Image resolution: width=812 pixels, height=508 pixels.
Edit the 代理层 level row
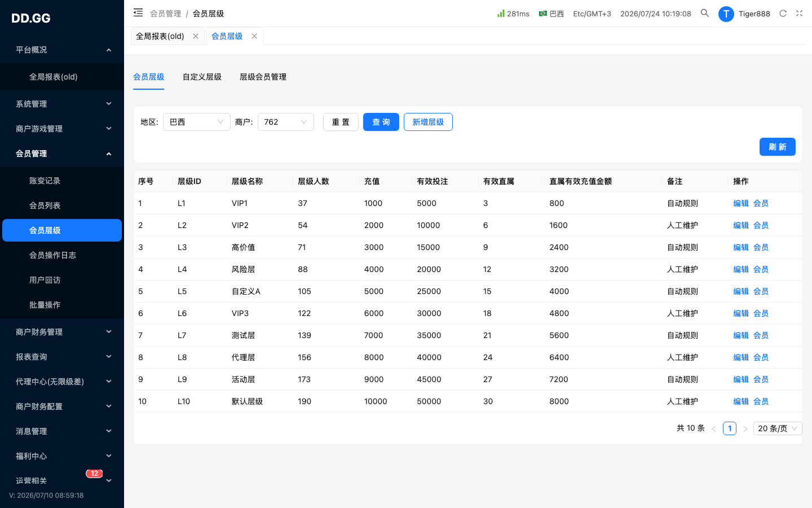click(x=741, y=357)
